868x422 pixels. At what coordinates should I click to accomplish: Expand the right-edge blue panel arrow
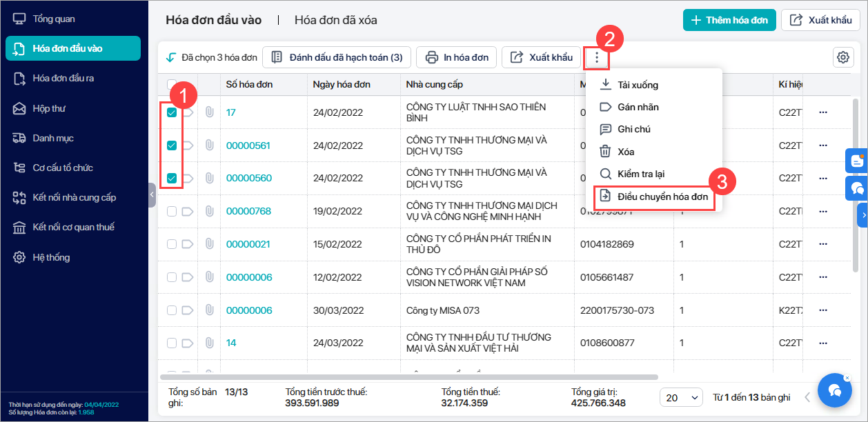862,215
